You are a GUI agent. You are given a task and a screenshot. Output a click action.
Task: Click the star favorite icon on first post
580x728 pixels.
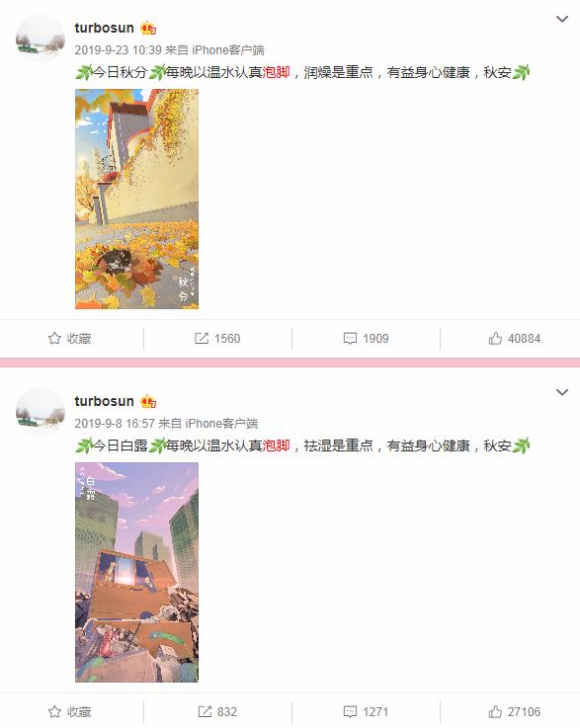[x=54, y=339]
